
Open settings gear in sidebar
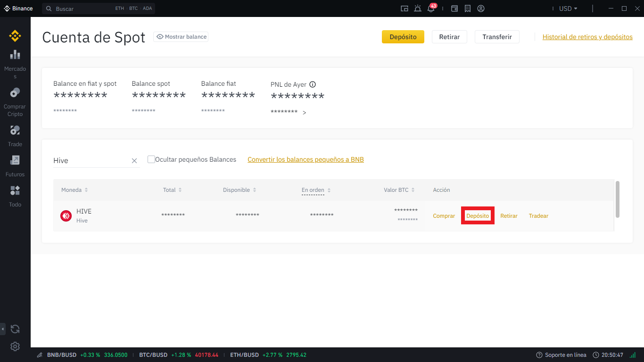(x=15, y=346)
